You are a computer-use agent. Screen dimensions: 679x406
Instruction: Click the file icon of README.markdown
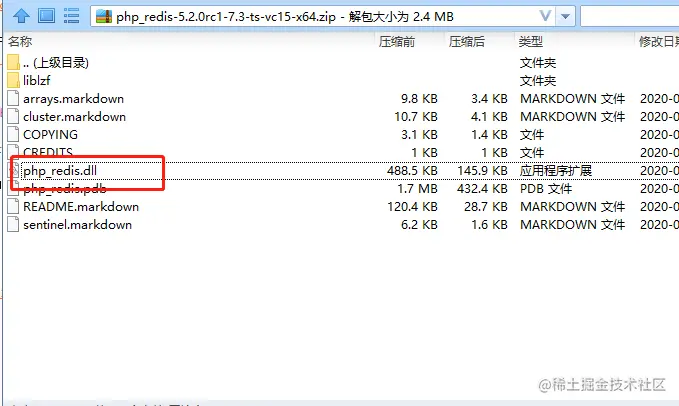coord(13,206)
